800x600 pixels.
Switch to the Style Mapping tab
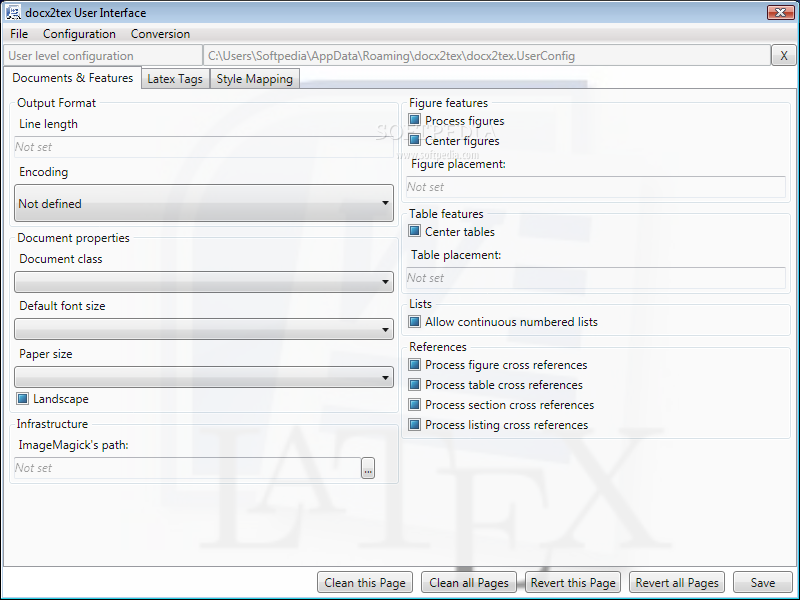(254, 79)
